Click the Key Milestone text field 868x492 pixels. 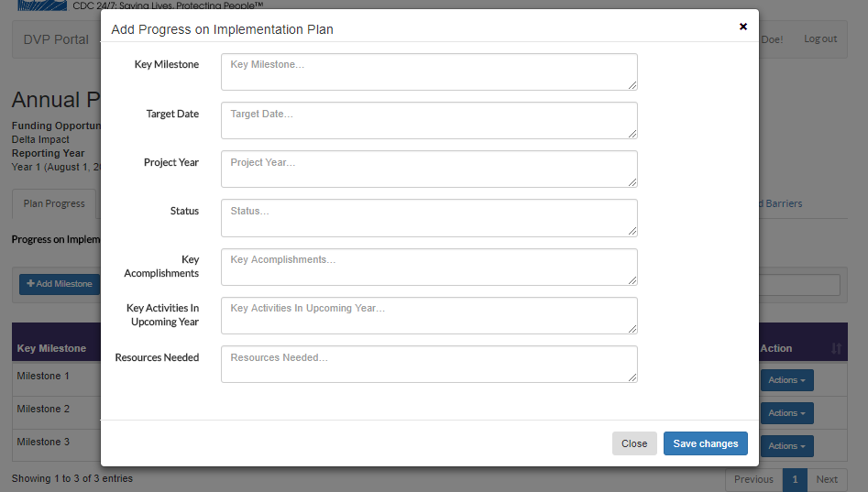(x=429, y=71)
